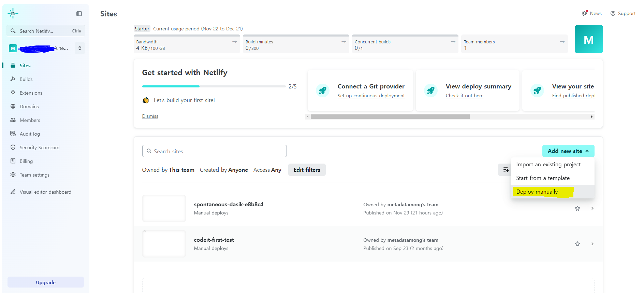Screen dimensions: 644x293
Task: Click Edit filters button
Action: point(307,170)
